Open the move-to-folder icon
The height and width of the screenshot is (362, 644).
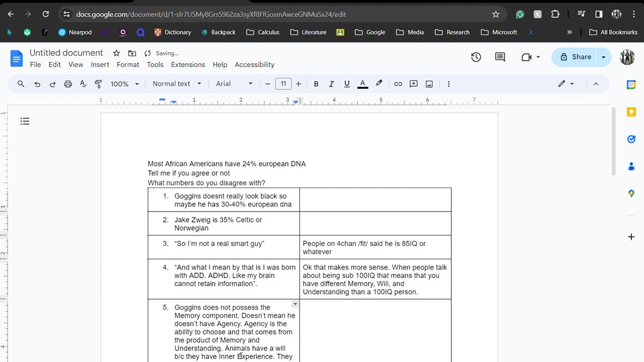[132, 53]
